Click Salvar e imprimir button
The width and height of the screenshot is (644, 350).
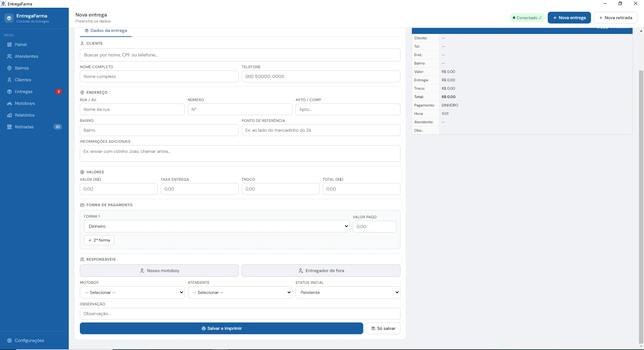tap(221, 329)
